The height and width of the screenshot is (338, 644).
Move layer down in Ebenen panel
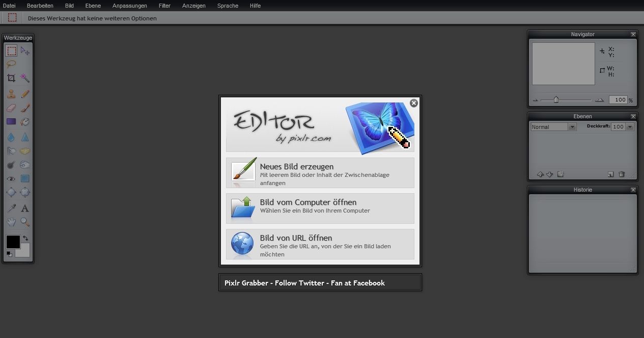(x=550, y=174)
